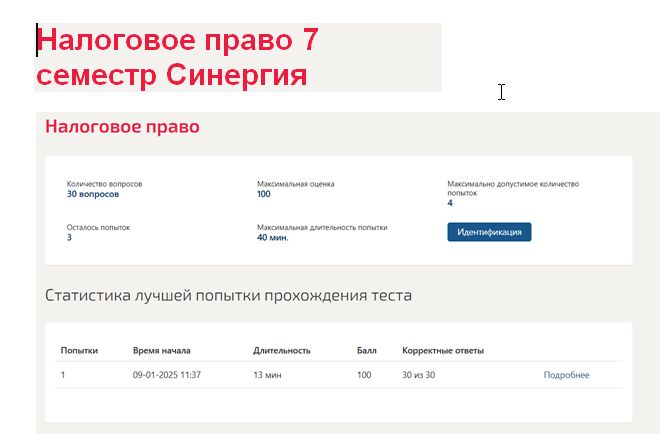This screenshot has width=666, height=440.
Task: Click the Корректные ответы column header
Action: tap(443, 350)
